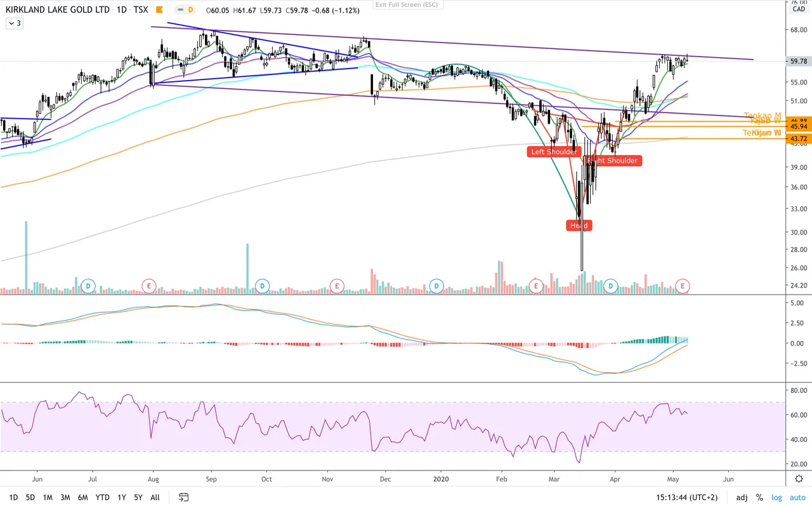This screenshot has height=508, width=812.
Task: Open chart settings gear icon
Action: (x=799, y=479)
